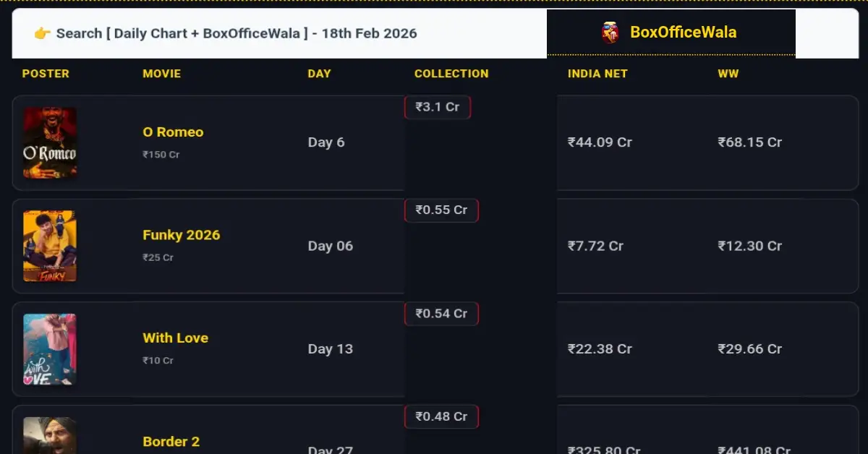Image resolution: width=868 pixels, height=454 pixels.
Task: Click the pointing finger search icon
Action: click(x=41, y=33)
